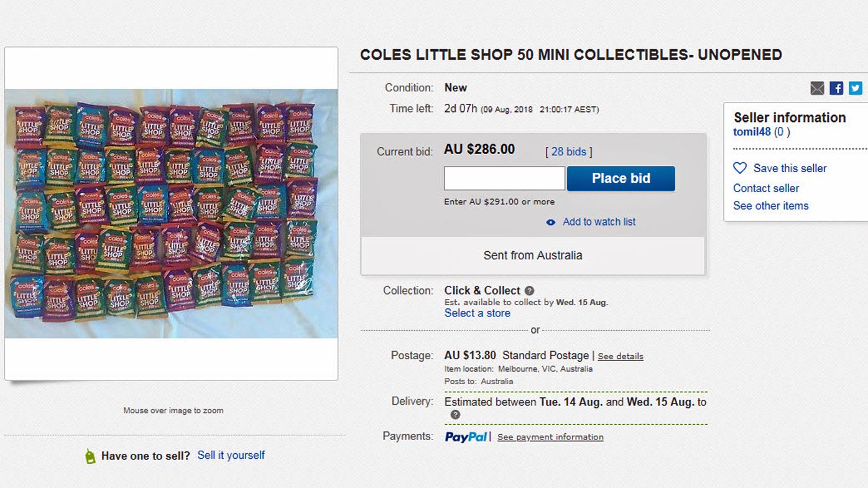Open Select a store link
The height and width of the screenshot is (488, 868).
477,313
